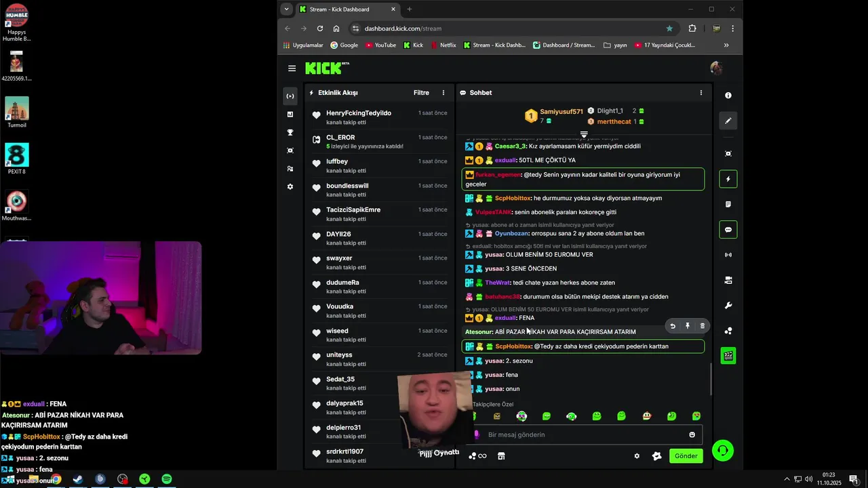Bookmark this page with the star icon
This screenshot has width=868, height=488.
[x=669, y=28]
